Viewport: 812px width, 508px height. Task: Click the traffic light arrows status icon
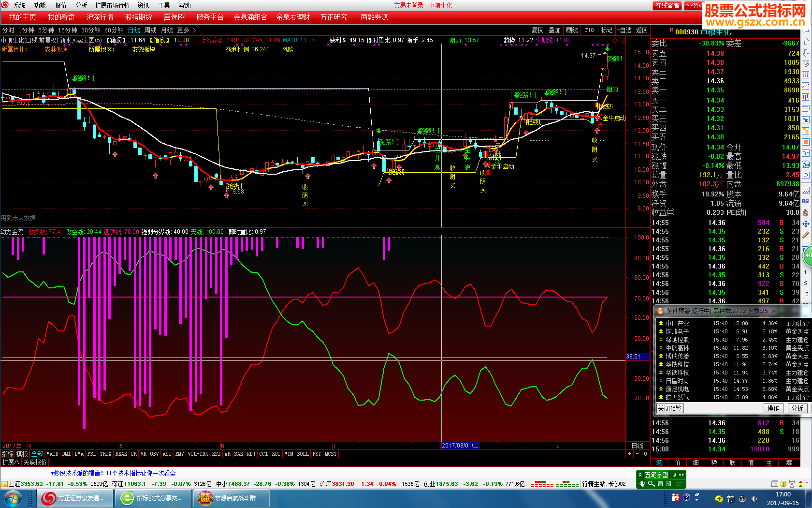[x=800, y=484]
